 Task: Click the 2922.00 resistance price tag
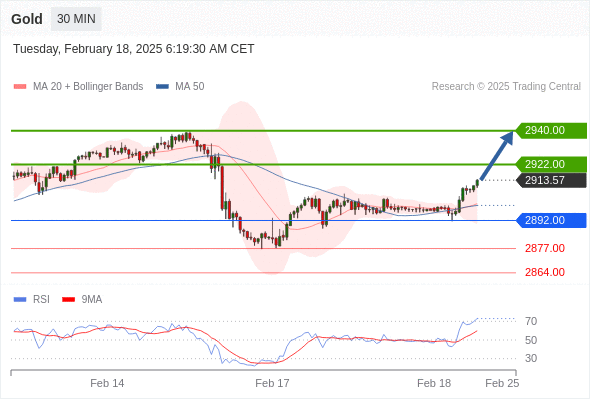[551, 164]
